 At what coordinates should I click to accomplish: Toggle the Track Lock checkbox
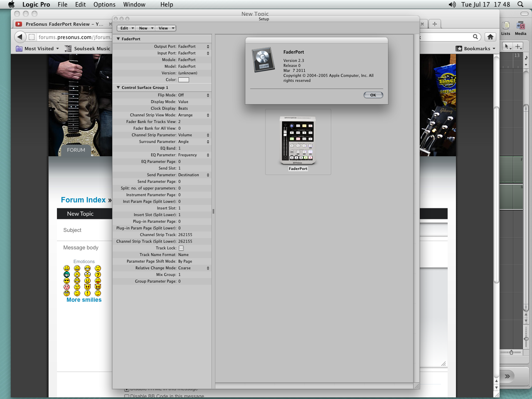181,248
